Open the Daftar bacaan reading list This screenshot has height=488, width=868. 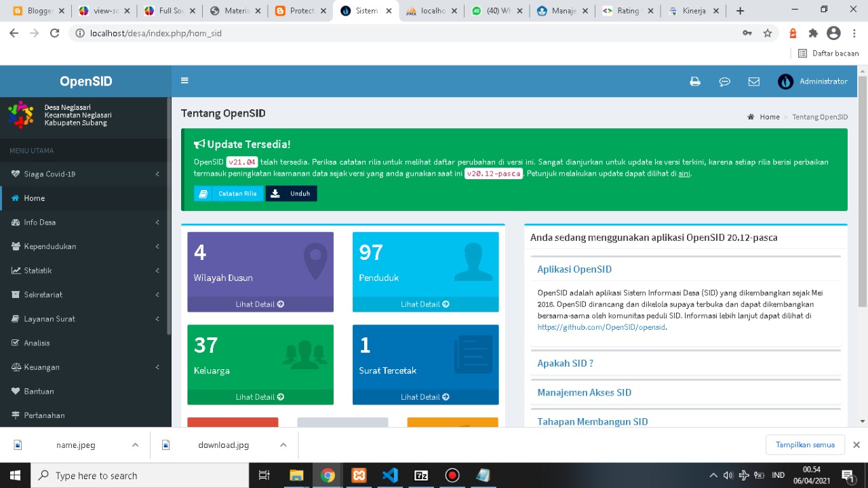pos(829,53)
